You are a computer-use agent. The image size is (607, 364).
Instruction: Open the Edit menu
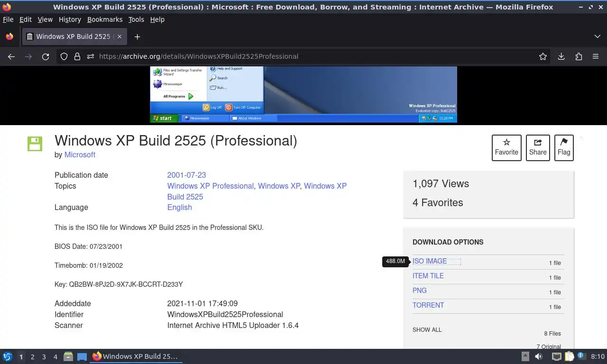pos(26,19)
